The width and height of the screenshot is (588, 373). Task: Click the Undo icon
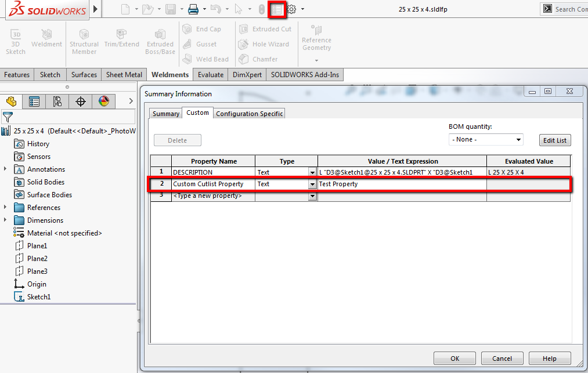215,9
